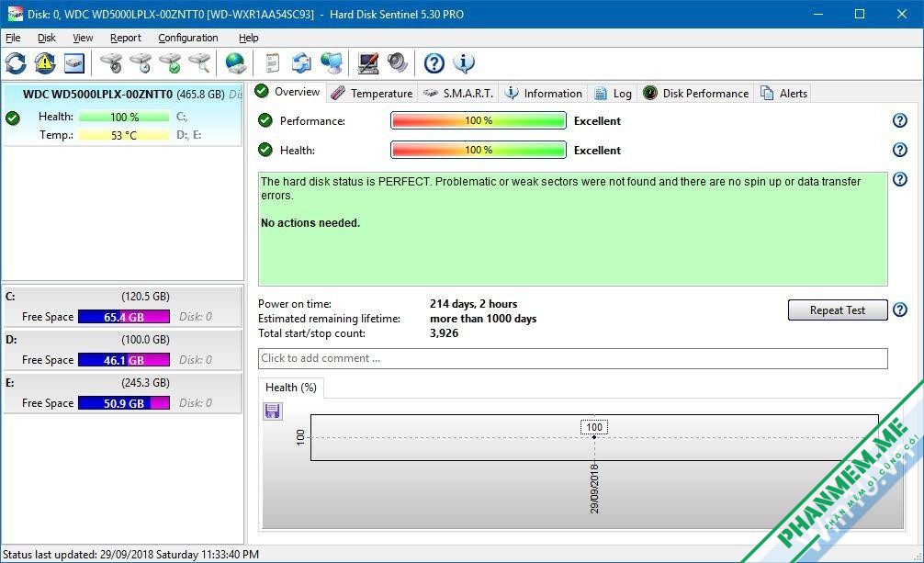The image size is (924, 563).
Task: Click the globe and monitor network icon
Action: [332, 63]
